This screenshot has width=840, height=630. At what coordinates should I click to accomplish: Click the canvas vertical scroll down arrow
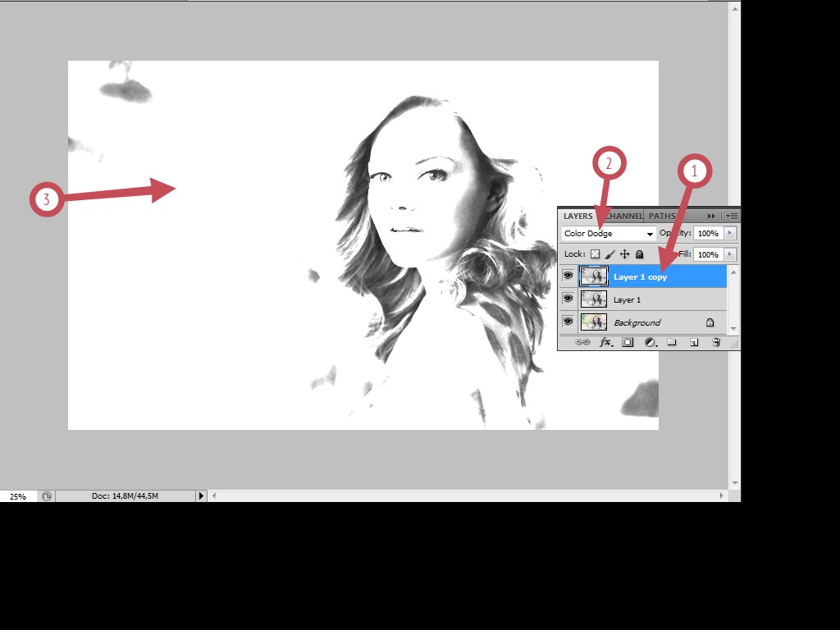(735, 482)
